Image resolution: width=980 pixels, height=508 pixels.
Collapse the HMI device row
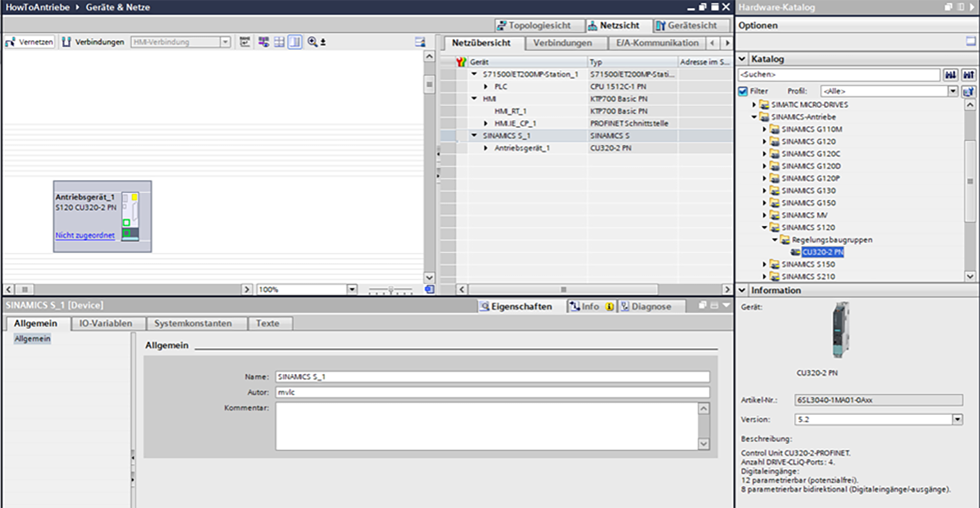click(474, 99)
